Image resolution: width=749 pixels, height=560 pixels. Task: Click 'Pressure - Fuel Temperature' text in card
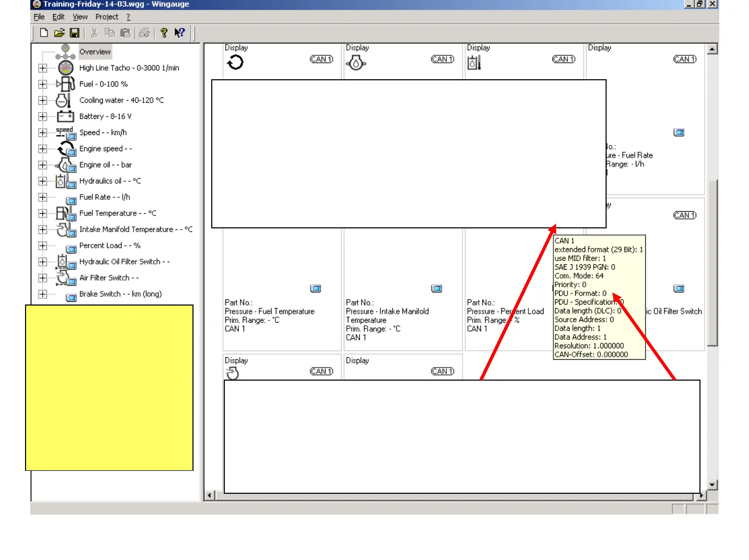(x=270, y=311)
